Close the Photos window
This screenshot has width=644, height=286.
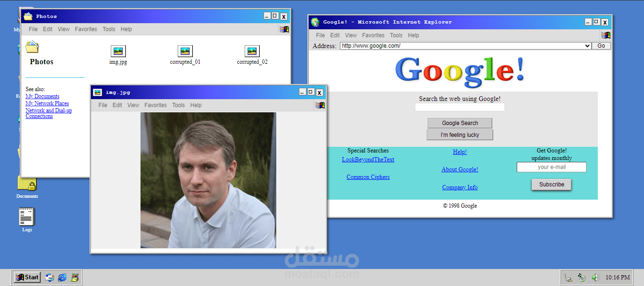pos(283,17)
